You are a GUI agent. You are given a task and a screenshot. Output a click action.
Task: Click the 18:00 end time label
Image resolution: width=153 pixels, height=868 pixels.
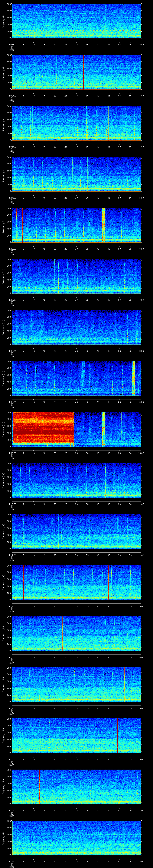141,861
